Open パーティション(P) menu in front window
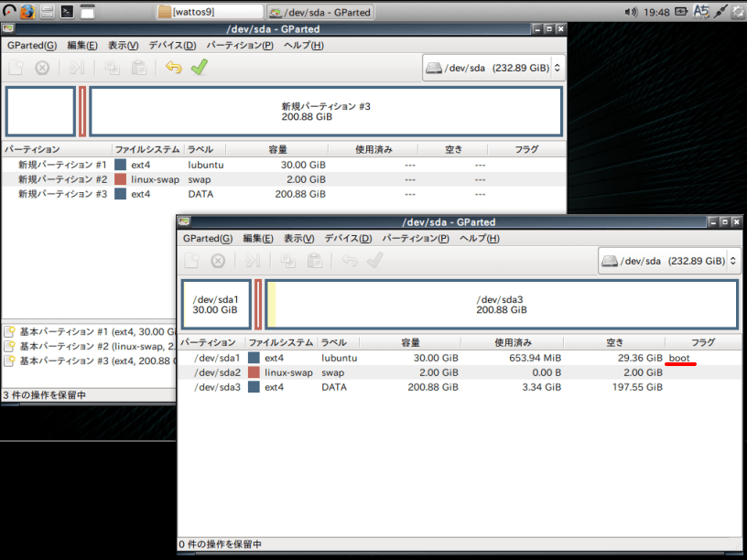Screen dimensions: 747x560 pyautogui.click(x=416, y=238)
